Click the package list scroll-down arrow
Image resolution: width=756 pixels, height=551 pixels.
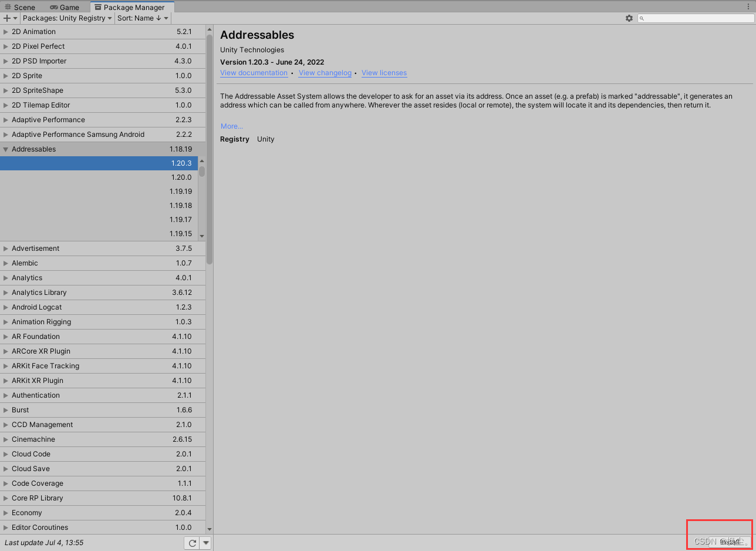pyautogui.click(x=210, y=529)
